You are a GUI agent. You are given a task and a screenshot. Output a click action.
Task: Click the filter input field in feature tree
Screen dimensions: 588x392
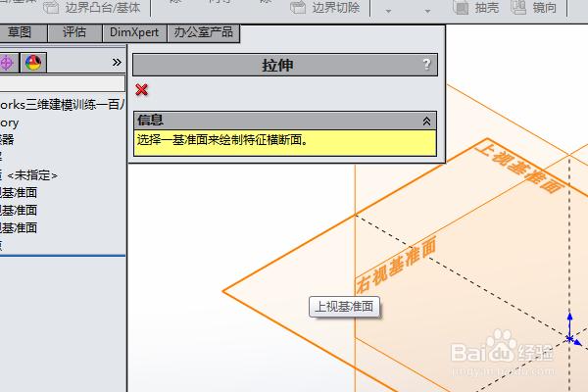click(x=63, y=83)
